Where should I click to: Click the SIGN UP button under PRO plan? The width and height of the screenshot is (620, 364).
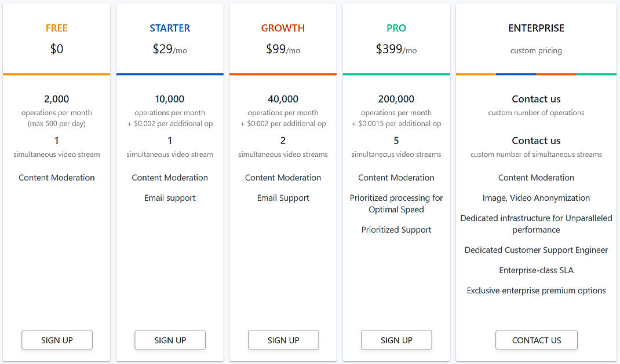(396, 340)
